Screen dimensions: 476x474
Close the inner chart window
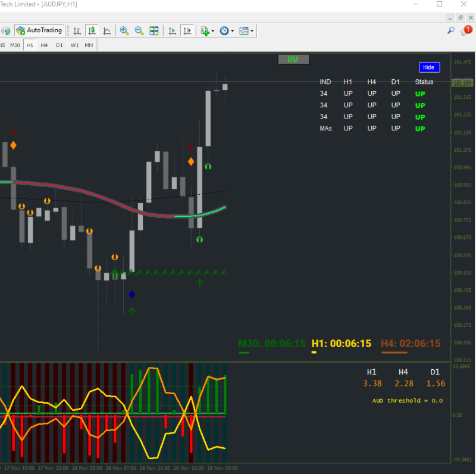471,18
